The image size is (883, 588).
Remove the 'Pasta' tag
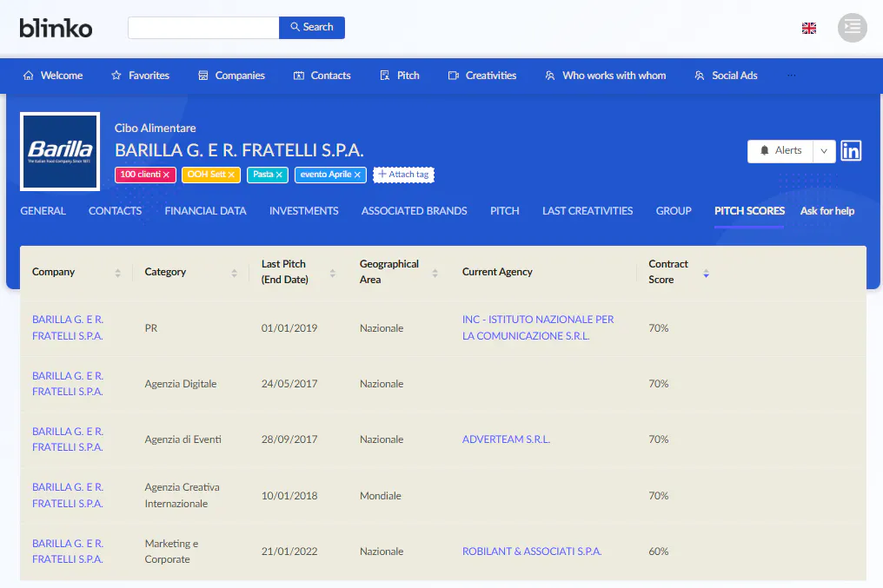click(x=279, y=175)
